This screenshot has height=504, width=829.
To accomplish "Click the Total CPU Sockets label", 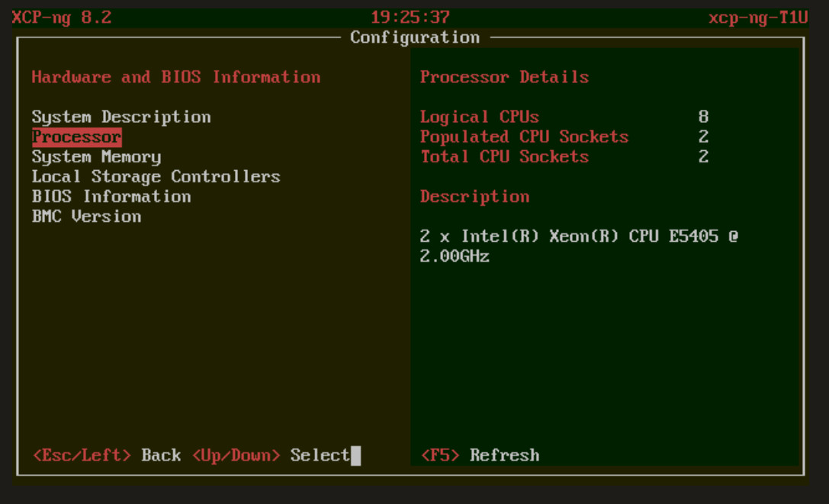I will coord(504,157).
